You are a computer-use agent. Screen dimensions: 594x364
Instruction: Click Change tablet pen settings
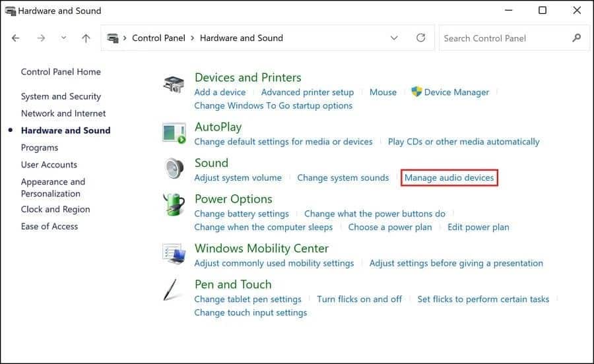(247, 299)
